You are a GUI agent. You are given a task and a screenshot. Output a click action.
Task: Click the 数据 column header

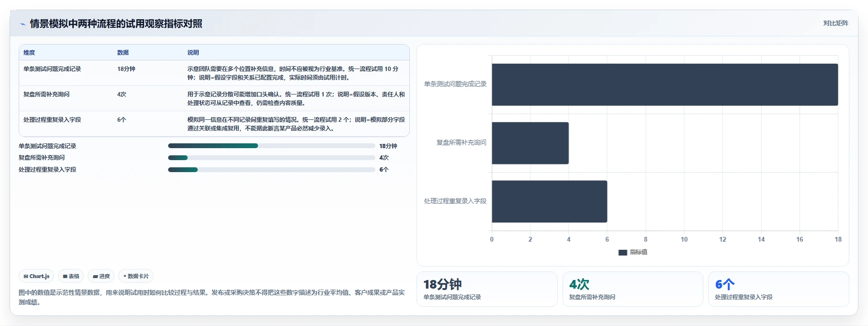pos(123,53)
